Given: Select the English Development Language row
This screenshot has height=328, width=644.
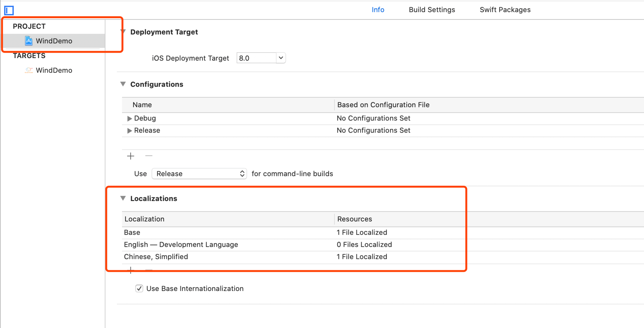Looking at the screenshot, I should (x=181, y=245).
